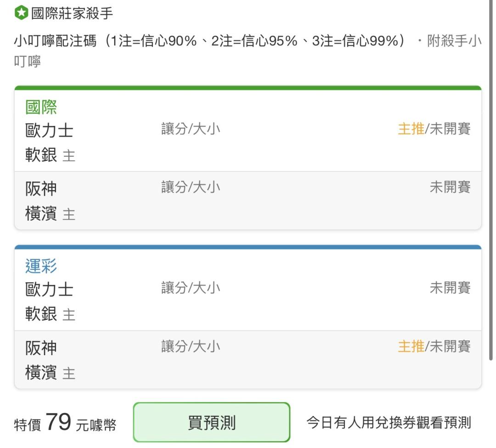Click 讓分/大小 label for 運彩 歐力士 game
This screenshot has width=496, height=448.
(191, 288)
